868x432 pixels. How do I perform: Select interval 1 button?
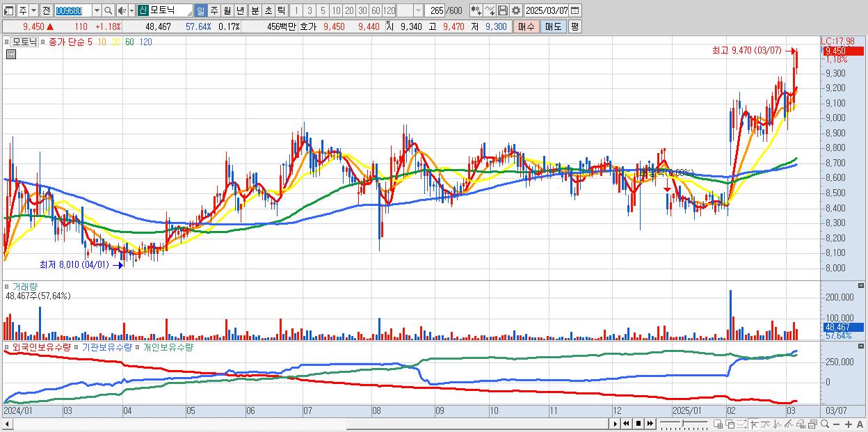(x=296, y=10)
